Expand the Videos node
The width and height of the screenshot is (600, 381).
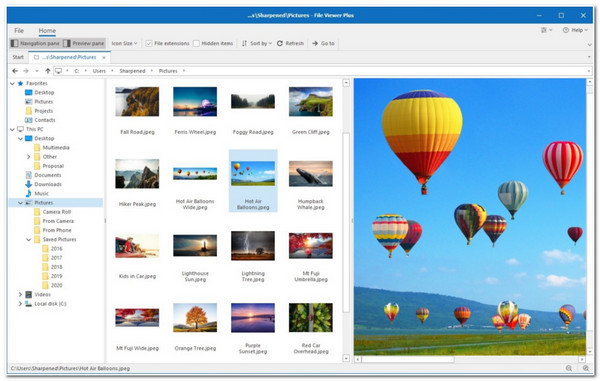click(x=20, y=295)
